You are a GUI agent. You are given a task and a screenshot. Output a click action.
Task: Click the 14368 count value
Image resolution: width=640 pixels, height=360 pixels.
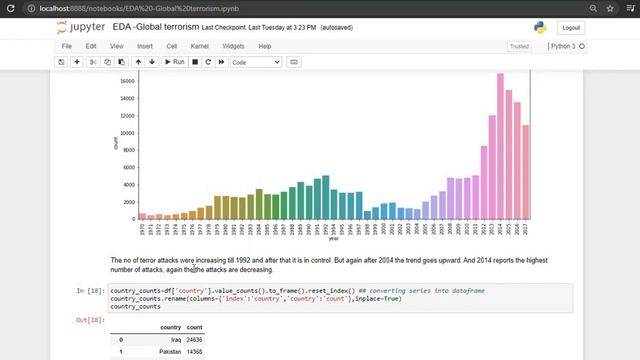click(194, 352)
